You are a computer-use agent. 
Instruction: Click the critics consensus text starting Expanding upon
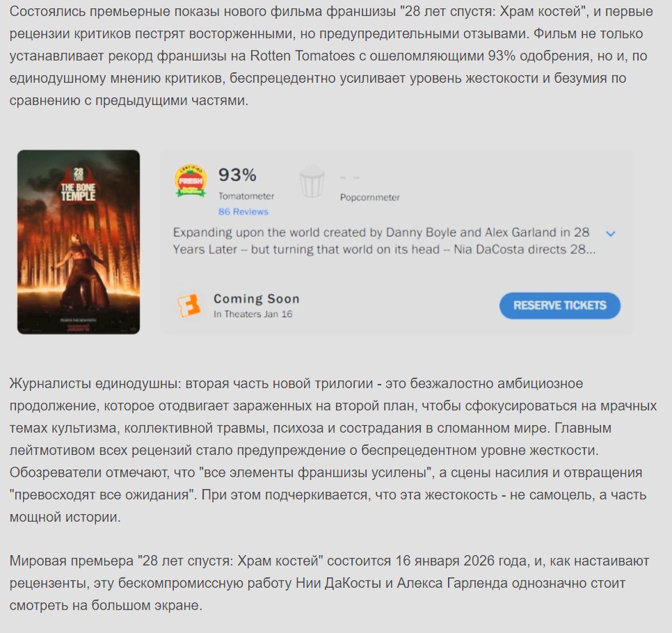coord(384,241)
